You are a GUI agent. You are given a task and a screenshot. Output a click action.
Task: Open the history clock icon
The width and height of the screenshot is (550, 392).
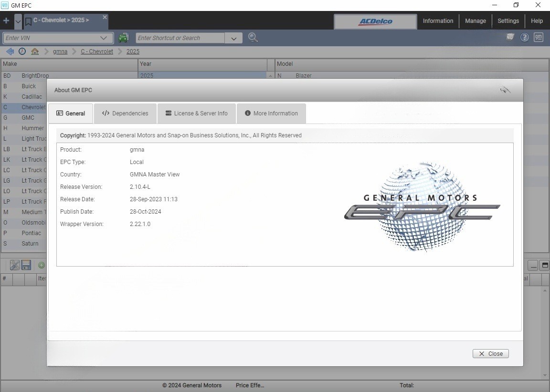coord(22,52)
